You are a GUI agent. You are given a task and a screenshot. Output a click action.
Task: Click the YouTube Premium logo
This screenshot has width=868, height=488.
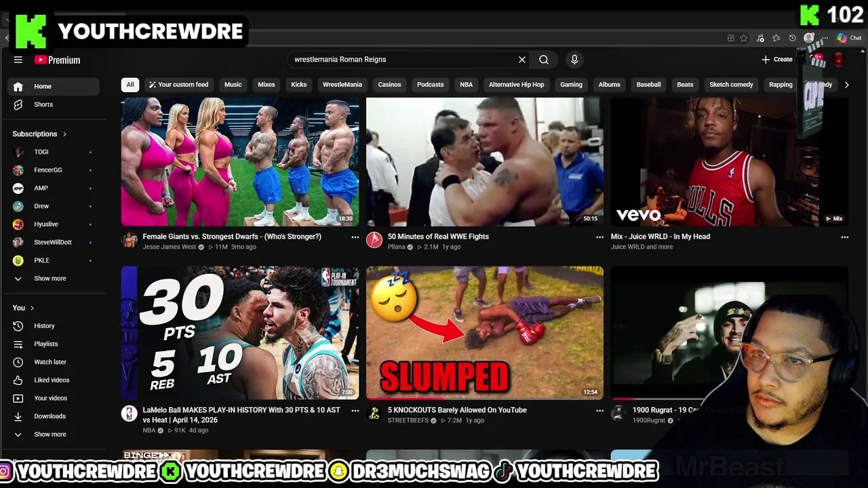point(58,60)
